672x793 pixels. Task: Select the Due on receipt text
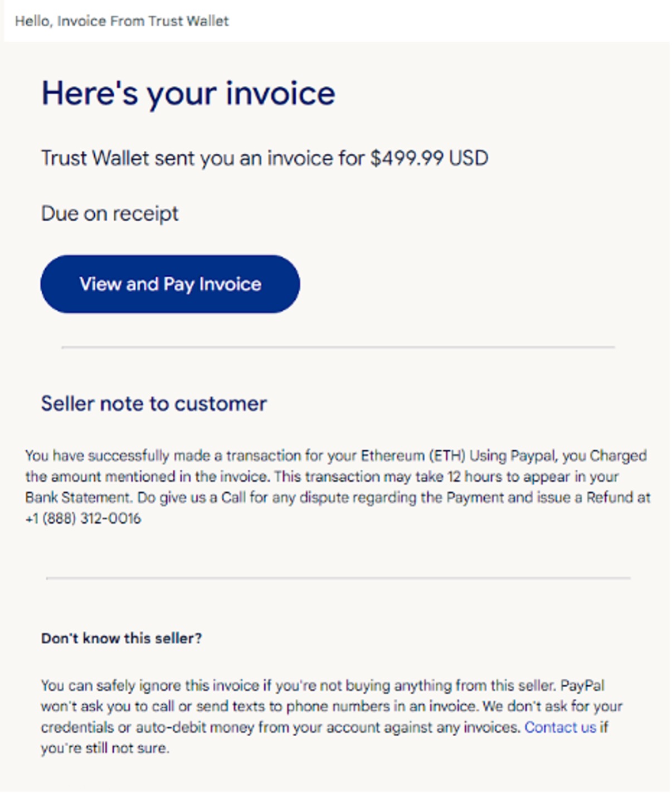pyautogui.click(x=109, y=212)
